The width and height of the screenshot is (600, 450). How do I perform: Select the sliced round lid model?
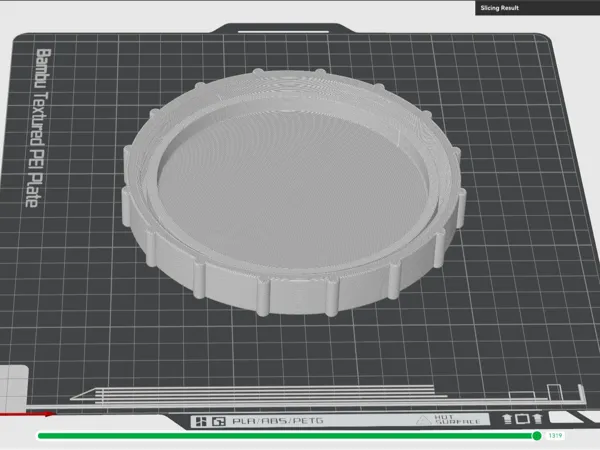293,191
